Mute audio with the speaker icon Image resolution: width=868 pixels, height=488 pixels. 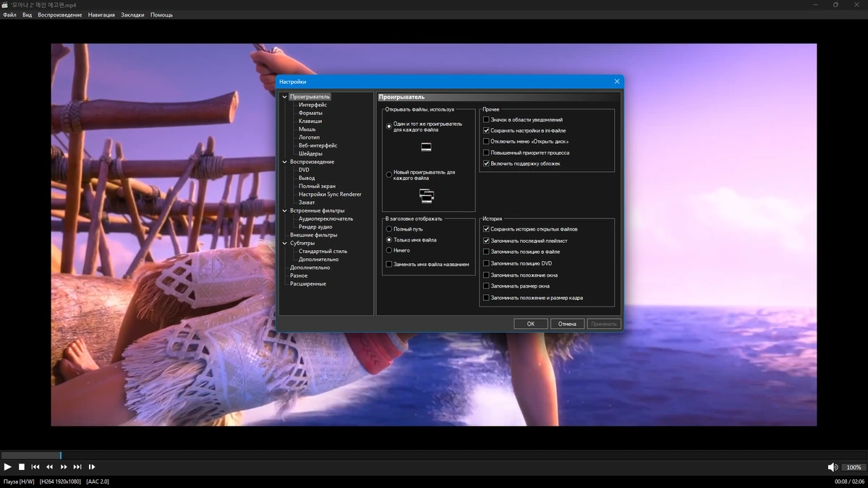tap(833, 467)
